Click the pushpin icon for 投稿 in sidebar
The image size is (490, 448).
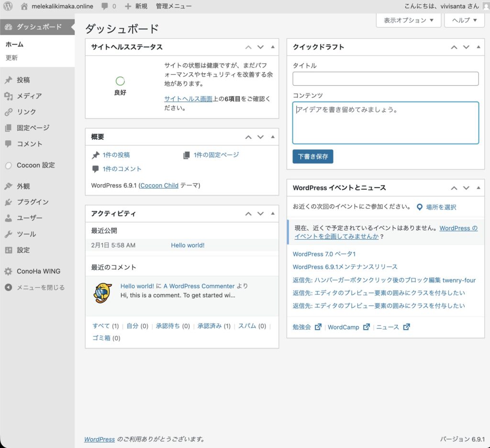[x=8, y=80]
